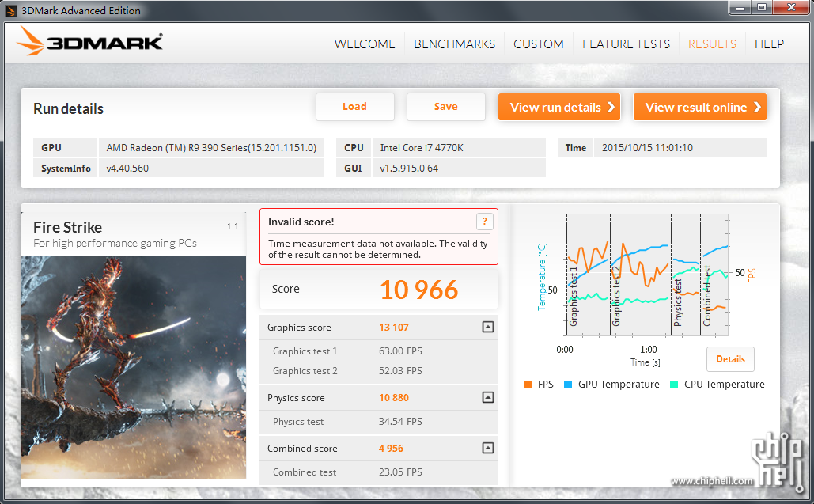Click the Load button
The image size is (814, 504).
tap(355, 106)
